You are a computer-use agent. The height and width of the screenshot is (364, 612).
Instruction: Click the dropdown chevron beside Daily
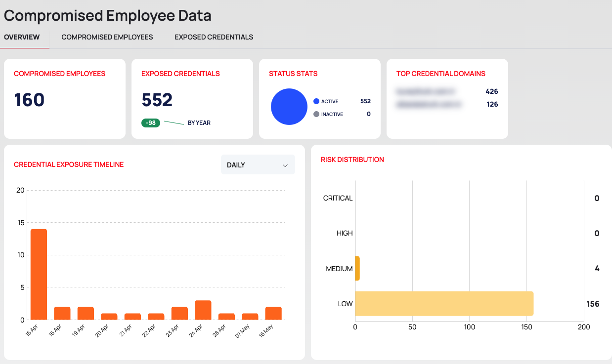point(285,165)
